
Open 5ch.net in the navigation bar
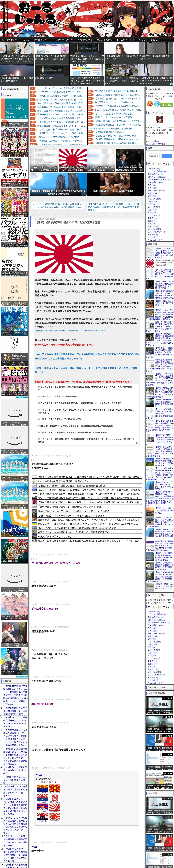tap(143, 40)
